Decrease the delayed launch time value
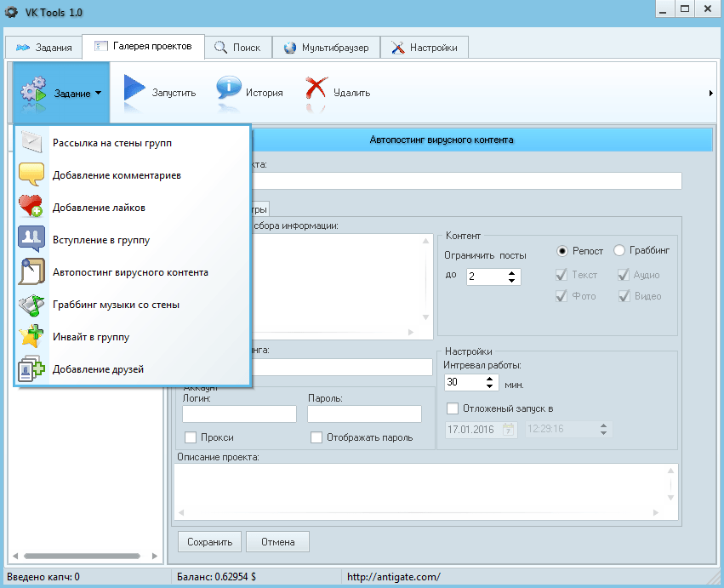Viewport: 724px width, 588px height. pyautogui.click(x=603, y=433)
